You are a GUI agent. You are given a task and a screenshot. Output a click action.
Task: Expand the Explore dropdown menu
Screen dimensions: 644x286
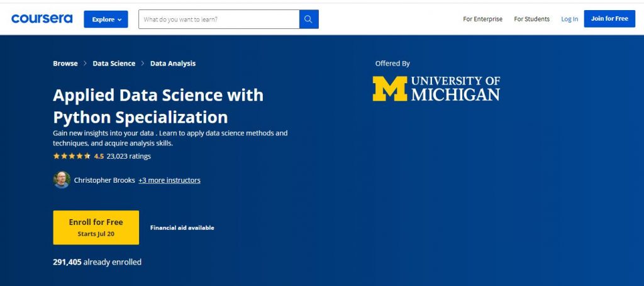click(106, 20)
